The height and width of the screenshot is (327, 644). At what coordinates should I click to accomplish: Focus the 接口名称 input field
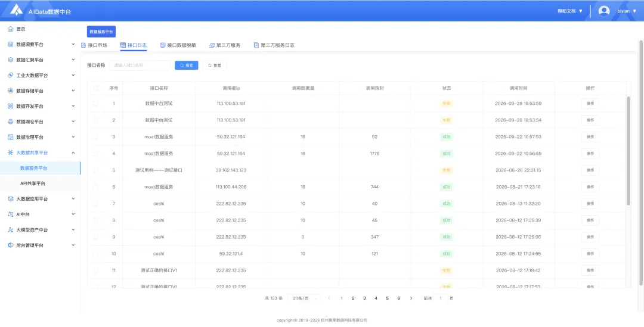click(140, 66)
